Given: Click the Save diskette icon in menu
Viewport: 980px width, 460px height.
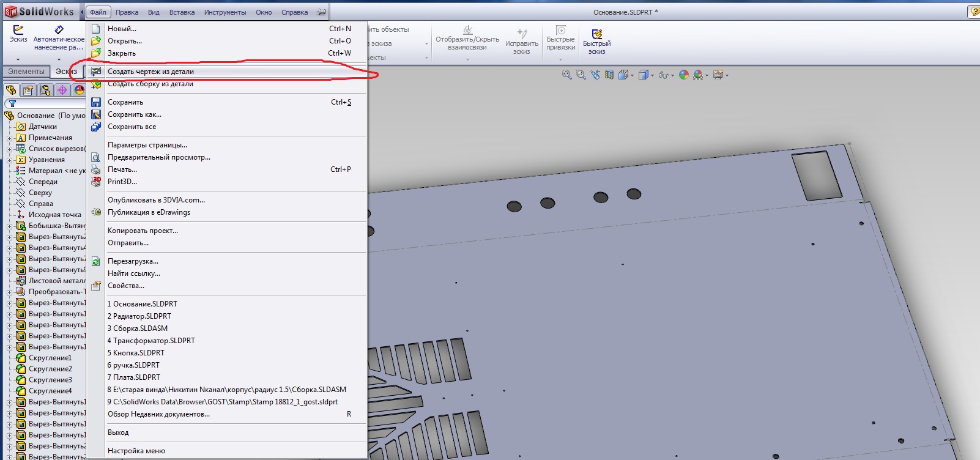Looking at the screenshot, I should tap(96, 102).
